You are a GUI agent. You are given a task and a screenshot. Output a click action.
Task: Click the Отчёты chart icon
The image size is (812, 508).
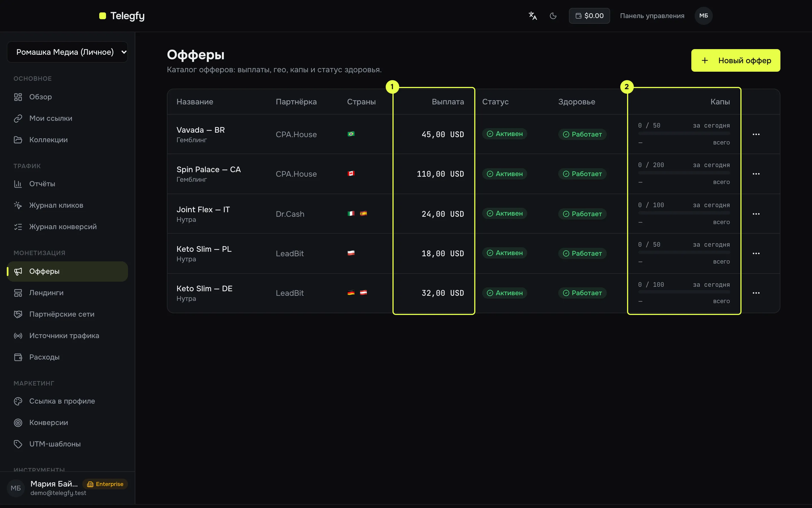coord(18,184)
